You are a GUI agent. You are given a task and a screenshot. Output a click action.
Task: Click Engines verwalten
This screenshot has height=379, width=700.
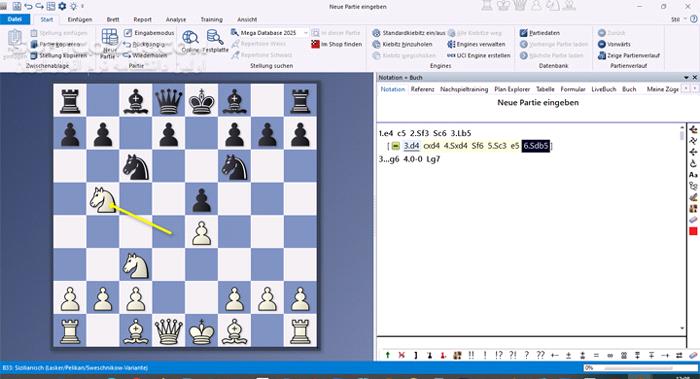(476, 44)
